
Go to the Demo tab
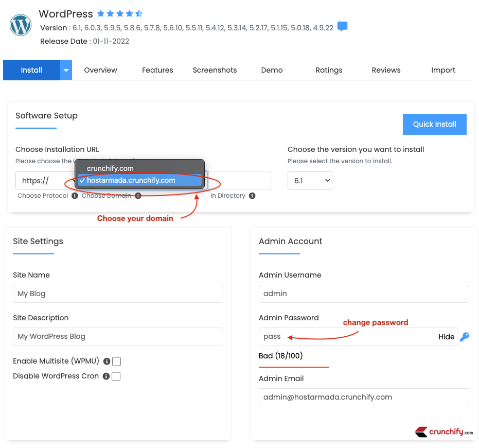272,70
